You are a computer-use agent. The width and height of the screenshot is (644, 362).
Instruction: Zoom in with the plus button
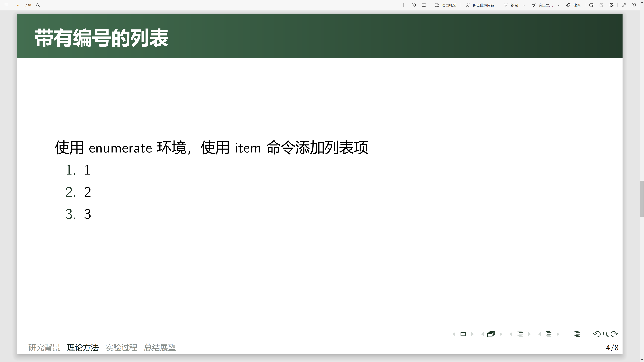(404, 5)
